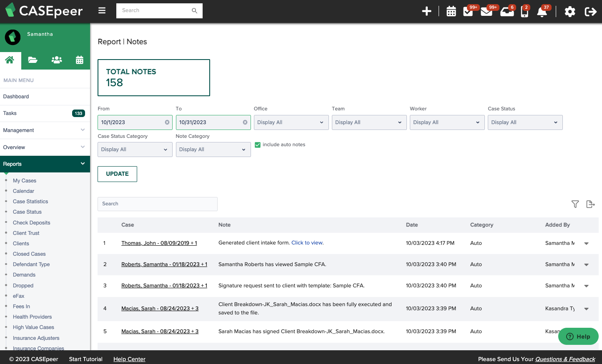Clear the From date field
This screenshot has width=602, height=364.
167,122
